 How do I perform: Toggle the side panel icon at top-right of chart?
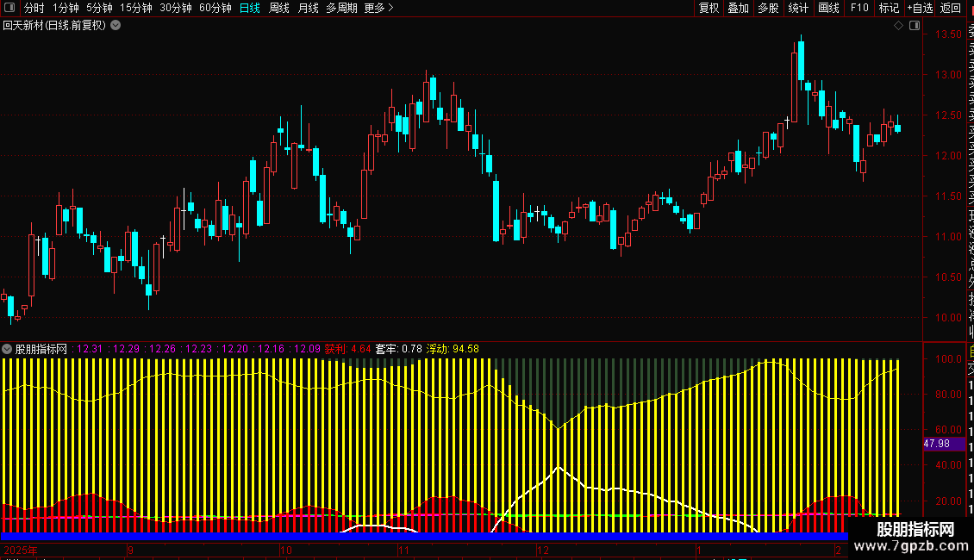pyautogui.click(x=915, y=26)
